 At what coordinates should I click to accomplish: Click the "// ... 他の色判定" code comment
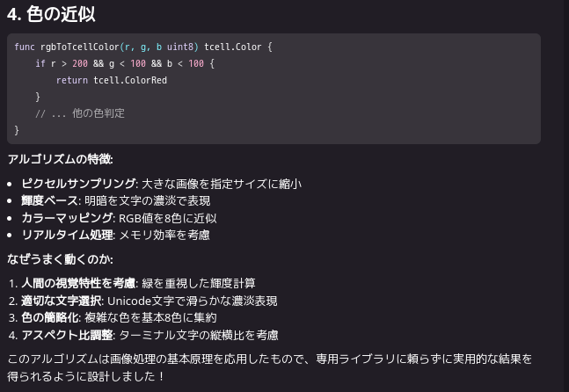pos(80,113)
